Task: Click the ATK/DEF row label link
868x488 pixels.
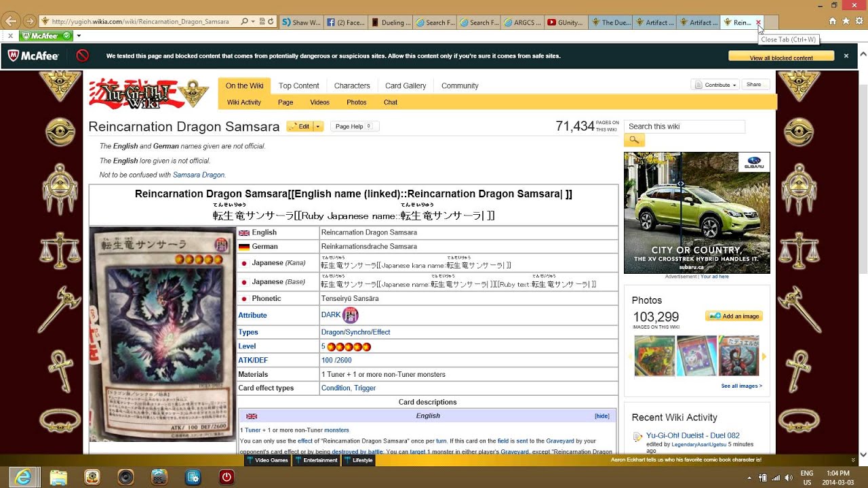Action: point(253,360)
